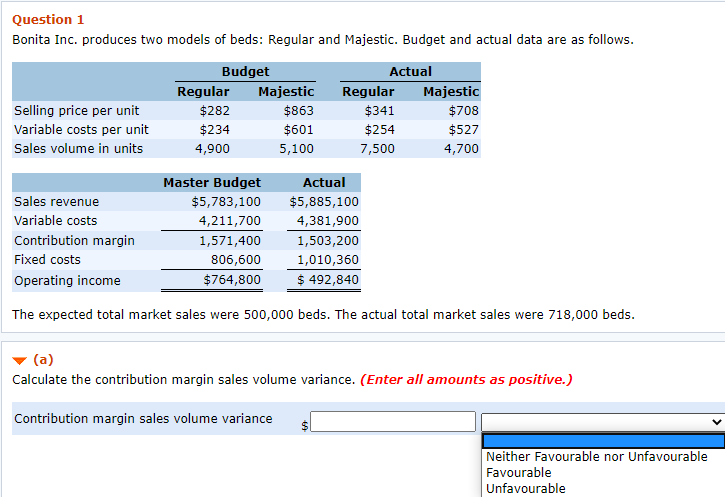The width and height of the screenshot is (725, 497).
Task: Click actual contribution margin '1,503,200'
Action: (x=328, y=241)
